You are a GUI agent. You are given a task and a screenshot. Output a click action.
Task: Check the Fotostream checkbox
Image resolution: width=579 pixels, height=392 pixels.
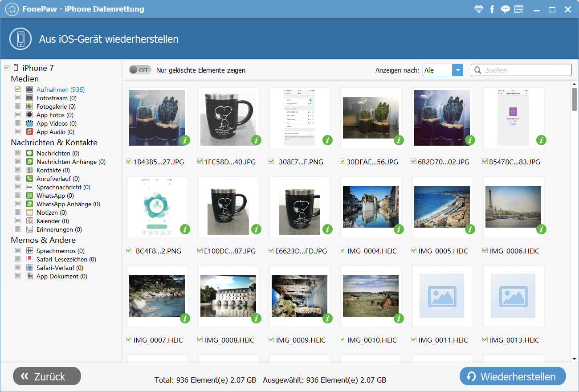pos(18,98)
